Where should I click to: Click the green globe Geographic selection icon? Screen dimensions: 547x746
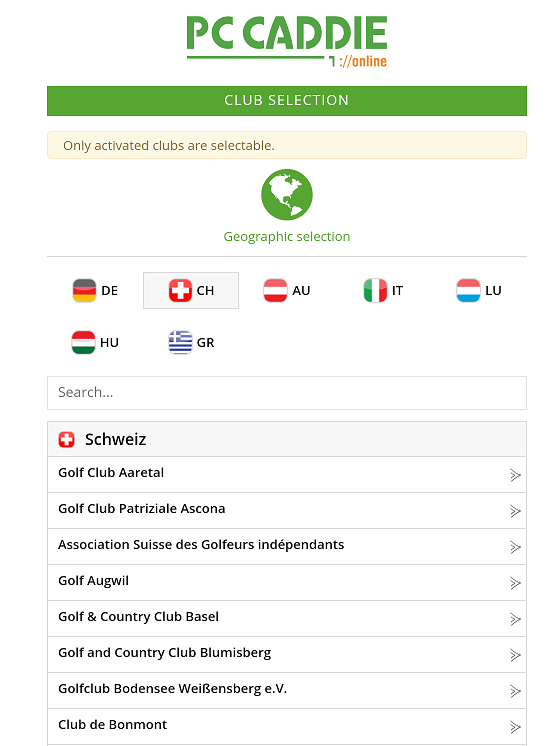(287, 195)
